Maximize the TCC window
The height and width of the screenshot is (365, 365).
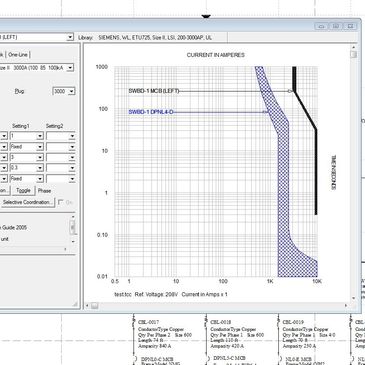336,26
